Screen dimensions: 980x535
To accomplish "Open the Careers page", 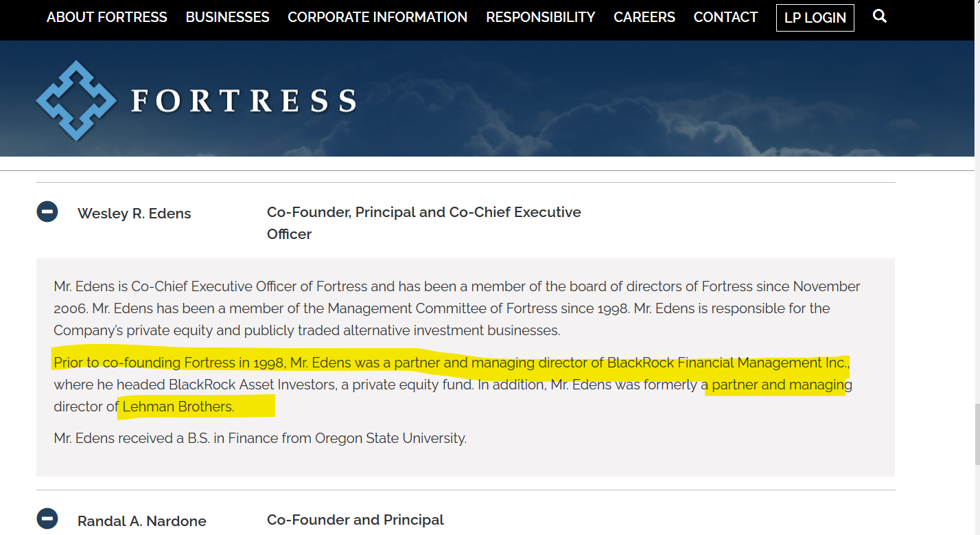I will [x=644, y=17].
